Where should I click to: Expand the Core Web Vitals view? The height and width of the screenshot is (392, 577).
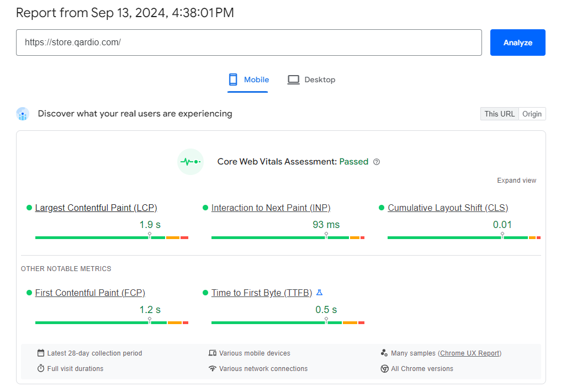[x=516, y=181]
